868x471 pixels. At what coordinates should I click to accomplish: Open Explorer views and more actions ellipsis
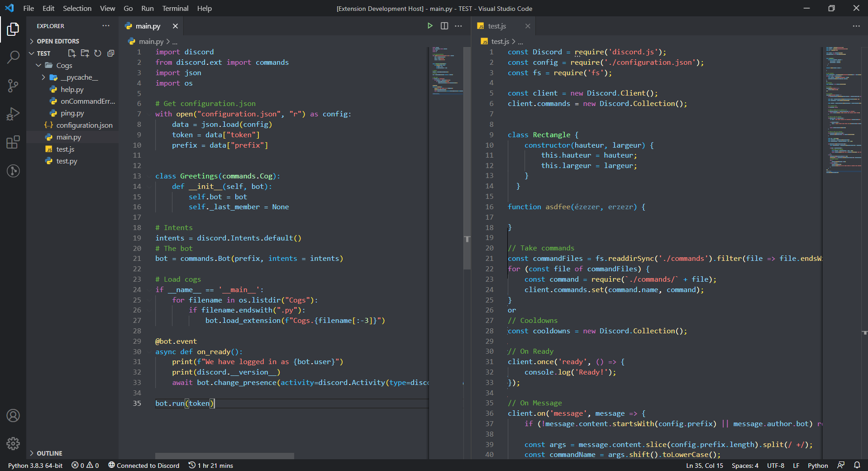[x=106, y=26]
